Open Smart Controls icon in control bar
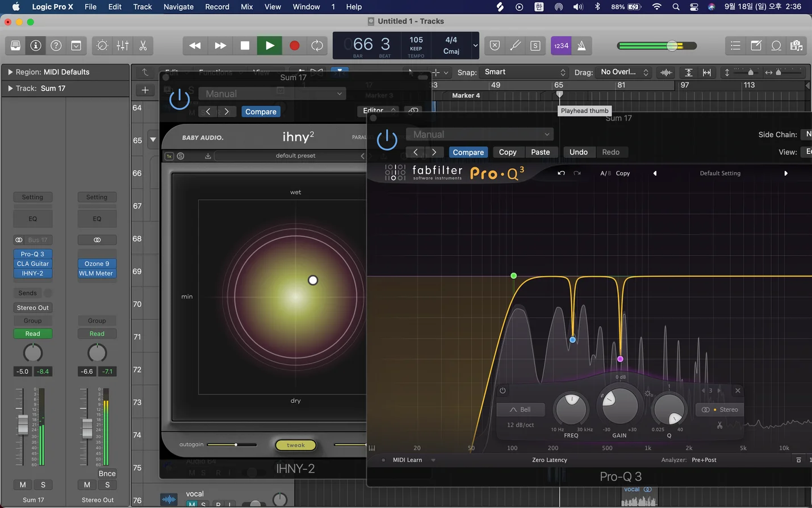This screenshot has height=508, width=812. 102,45
